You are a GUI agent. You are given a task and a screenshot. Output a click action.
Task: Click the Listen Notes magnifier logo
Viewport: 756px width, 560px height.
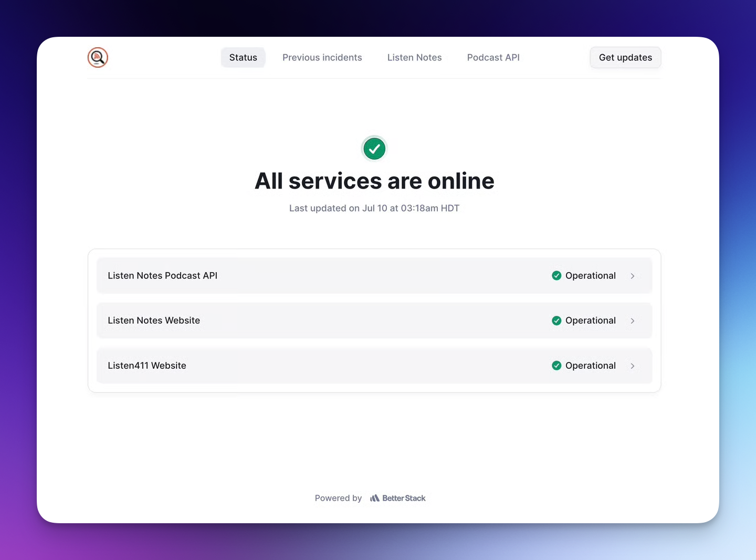pos(98,58)
